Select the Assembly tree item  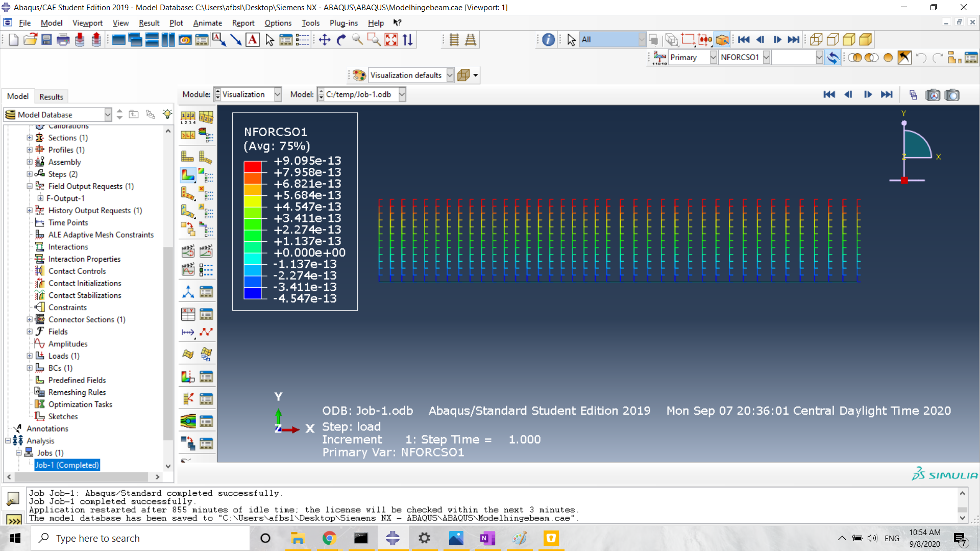click(64, 162)
